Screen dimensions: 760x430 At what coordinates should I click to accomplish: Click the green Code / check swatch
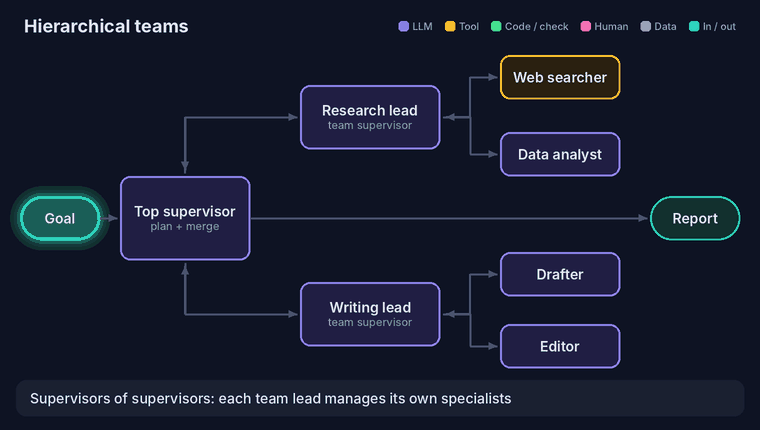pos(496,26)
